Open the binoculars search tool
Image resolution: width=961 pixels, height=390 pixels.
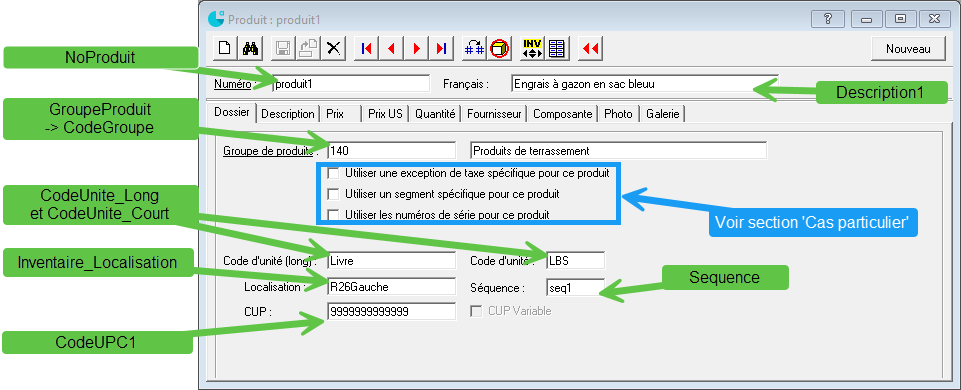pyautogui.click(x=250, y=49)
